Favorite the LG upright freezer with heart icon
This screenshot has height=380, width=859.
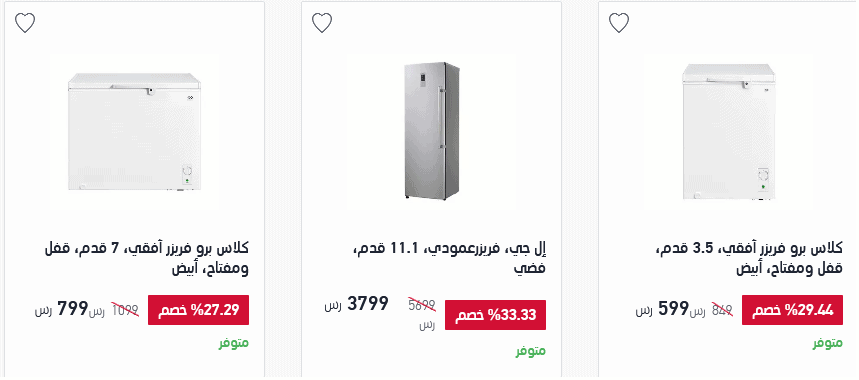point(322,23)
